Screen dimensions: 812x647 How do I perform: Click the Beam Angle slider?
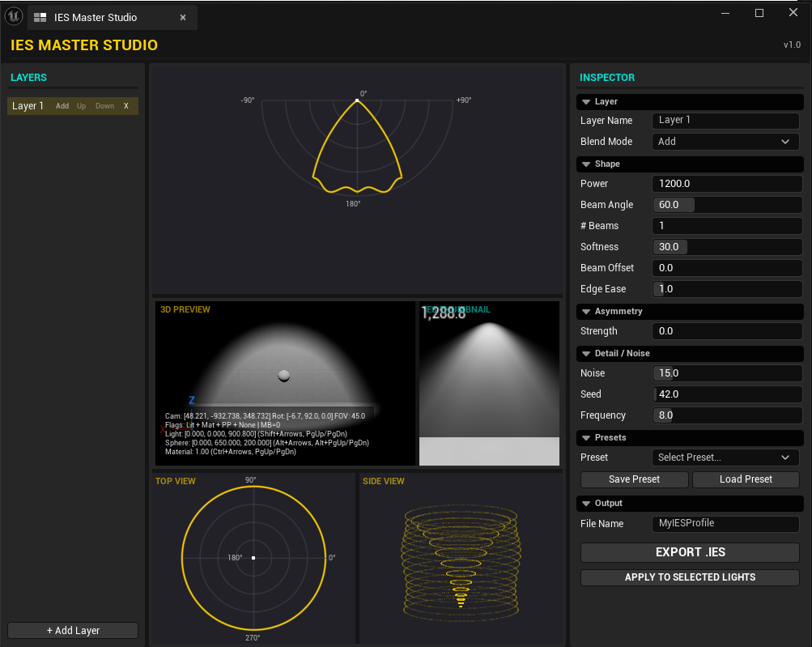tap(727, 205)
